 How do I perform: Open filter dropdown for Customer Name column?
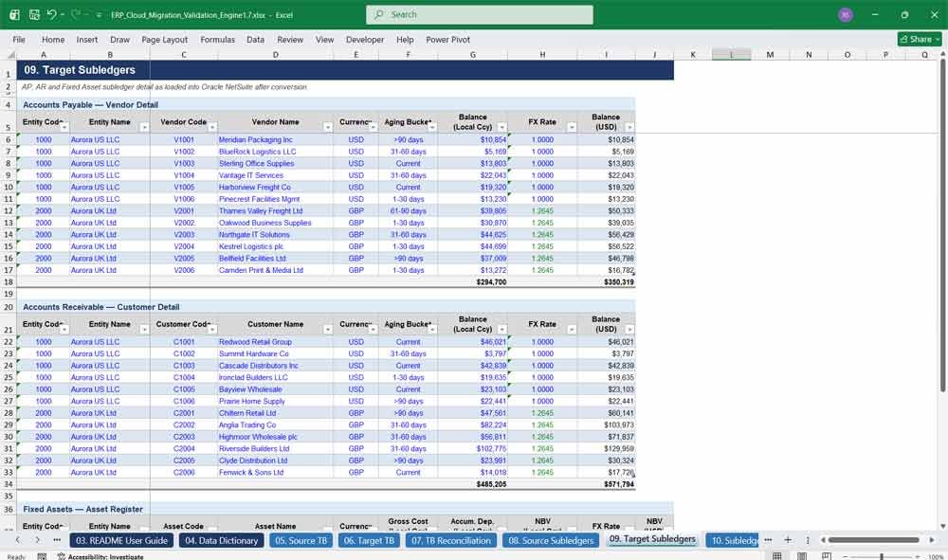[328, 330]
